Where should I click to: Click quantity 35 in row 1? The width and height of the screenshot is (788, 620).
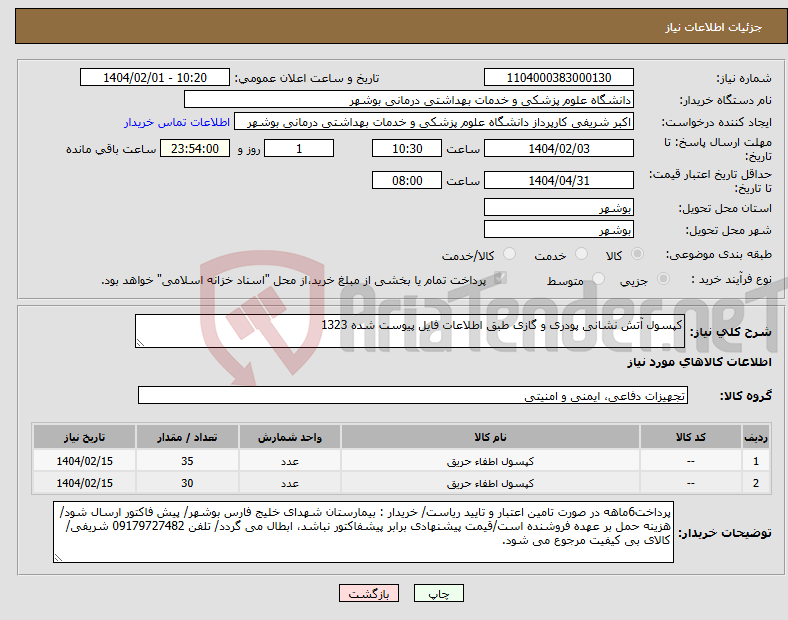pyautogui.click(x=187, y=461)
